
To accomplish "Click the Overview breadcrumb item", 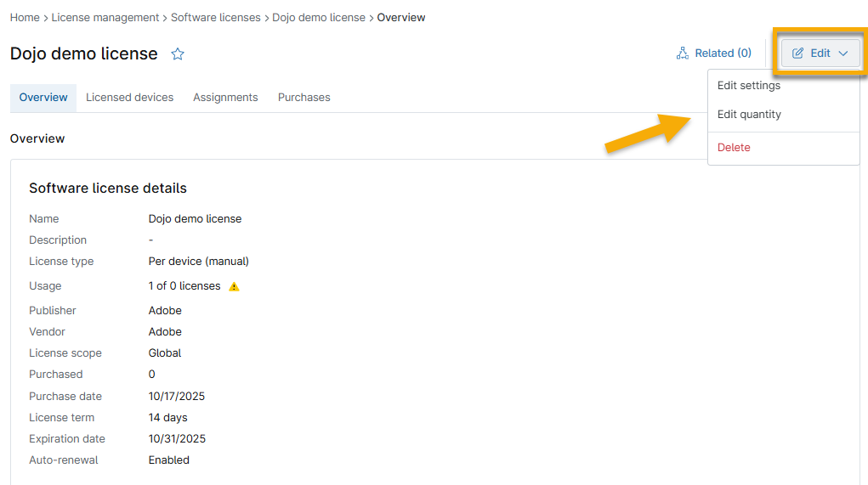I will (x=401, y=18).
